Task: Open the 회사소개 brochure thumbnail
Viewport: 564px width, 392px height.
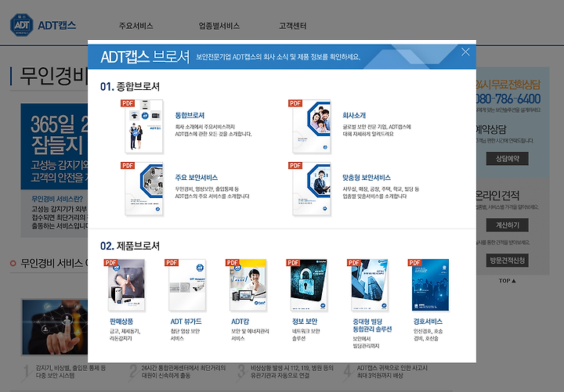Action: click(x=312, y=127)
